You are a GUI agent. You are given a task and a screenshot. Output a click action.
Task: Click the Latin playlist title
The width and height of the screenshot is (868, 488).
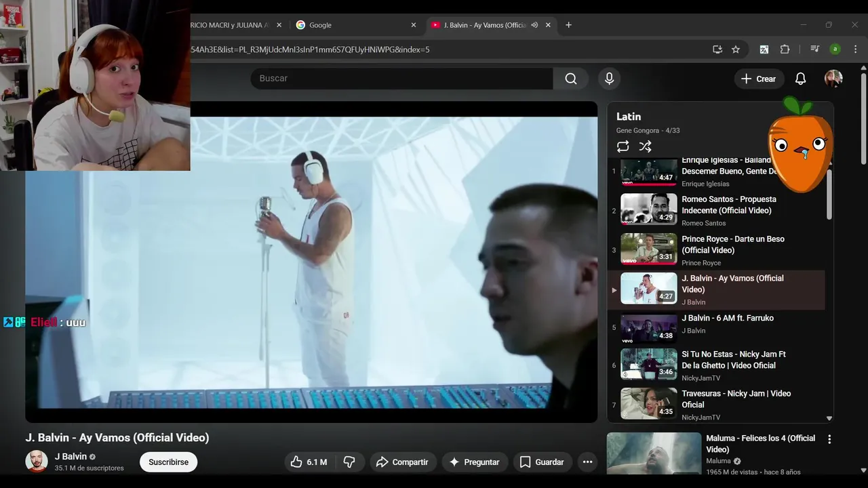point(629,117)
